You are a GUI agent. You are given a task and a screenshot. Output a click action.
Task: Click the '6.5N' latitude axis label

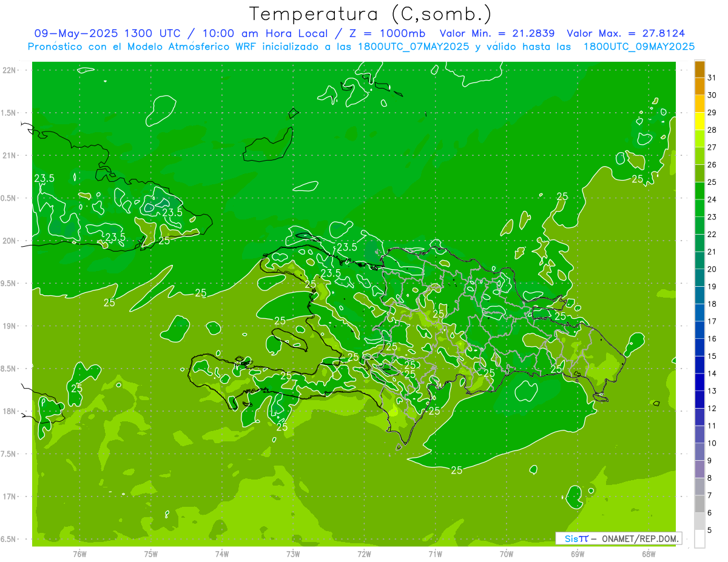[8, 539]
